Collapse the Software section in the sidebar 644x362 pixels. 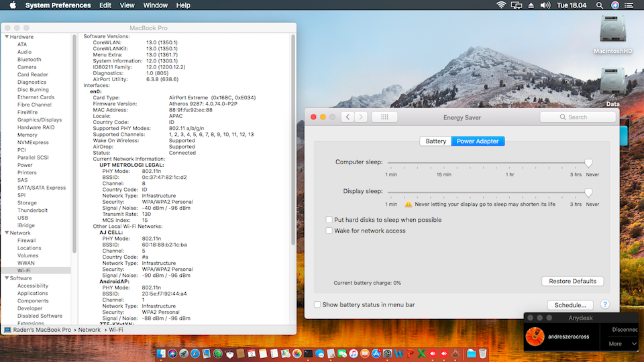click(7, 278)
